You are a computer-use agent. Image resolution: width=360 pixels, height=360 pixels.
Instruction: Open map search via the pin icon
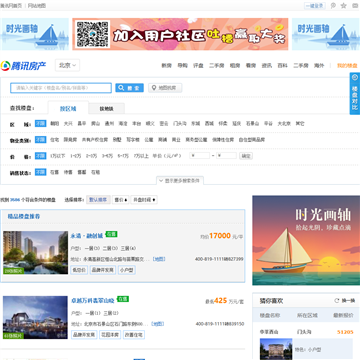165,88
